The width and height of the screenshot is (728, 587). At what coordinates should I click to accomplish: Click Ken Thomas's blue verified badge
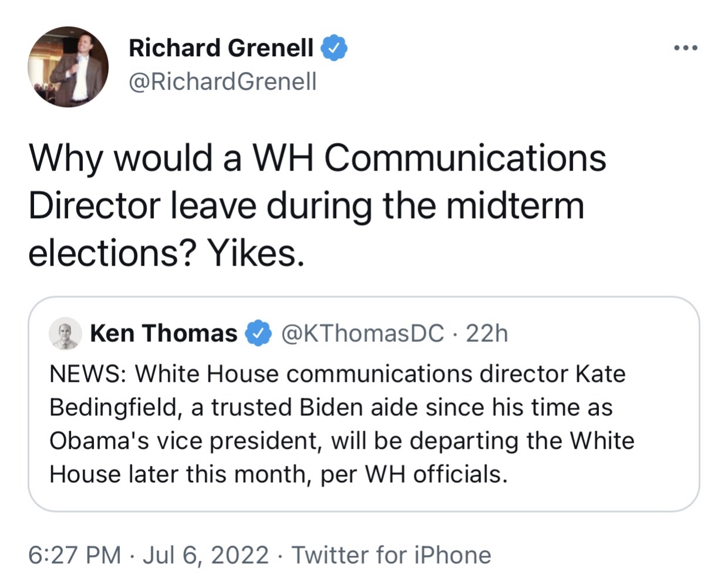(259, 333)
